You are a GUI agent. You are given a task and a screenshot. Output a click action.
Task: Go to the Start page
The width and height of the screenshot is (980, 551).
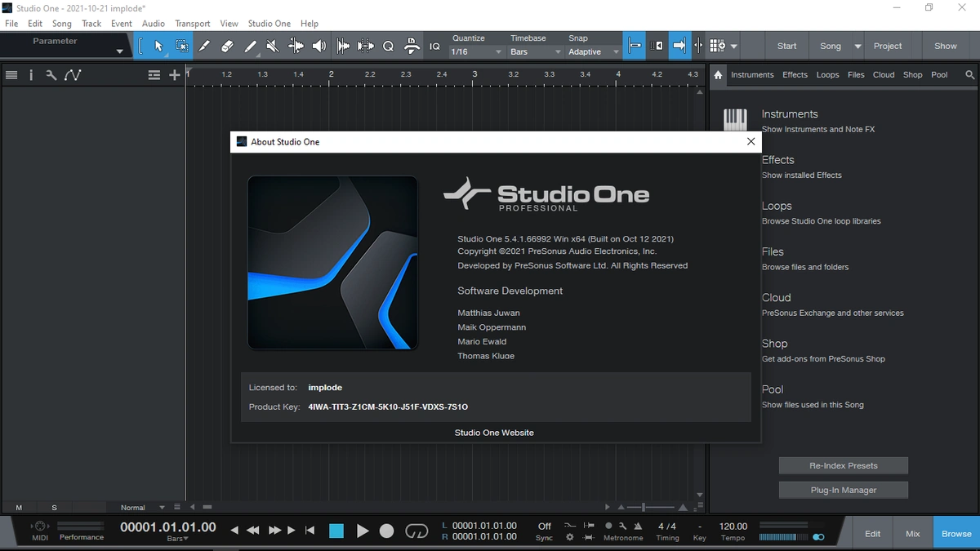click(x=786, y=47)
